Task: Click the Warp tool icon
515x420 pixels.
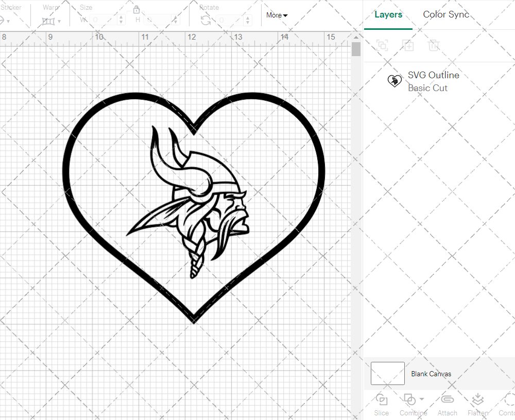Action: click(48, 21)
